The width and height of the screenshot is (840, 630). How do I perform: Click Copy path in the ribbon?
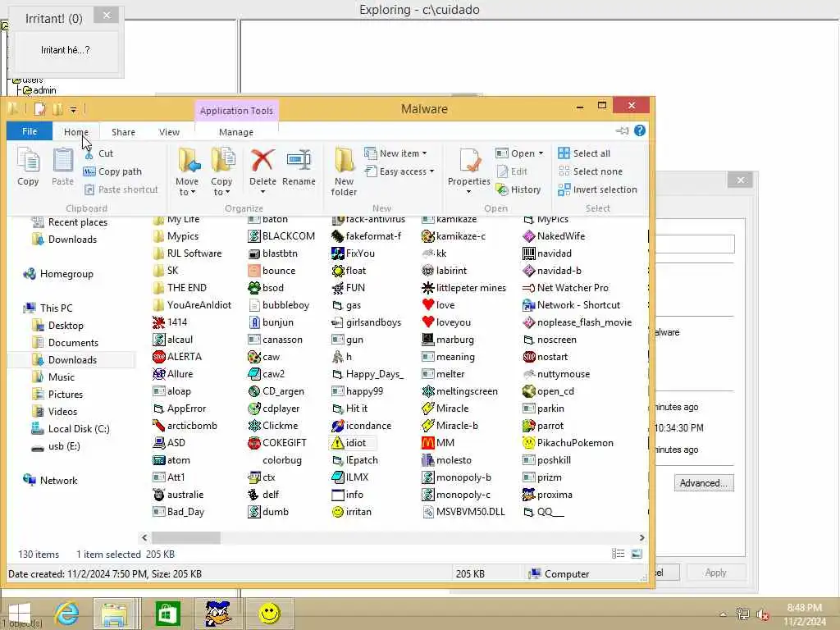[113, 171]
